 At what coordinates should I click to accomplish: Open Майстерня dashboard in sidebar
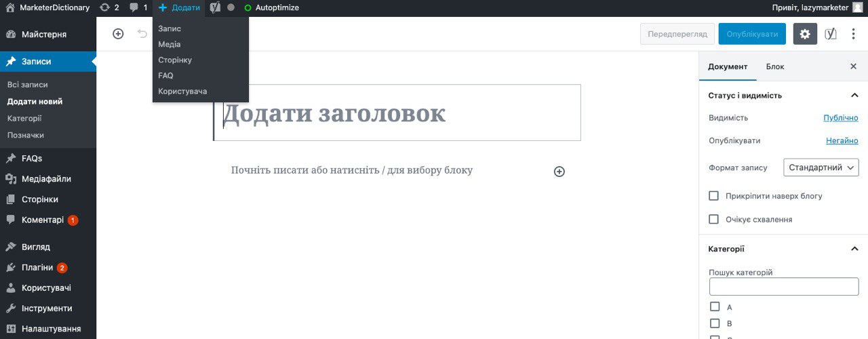(x=48, y=34)
